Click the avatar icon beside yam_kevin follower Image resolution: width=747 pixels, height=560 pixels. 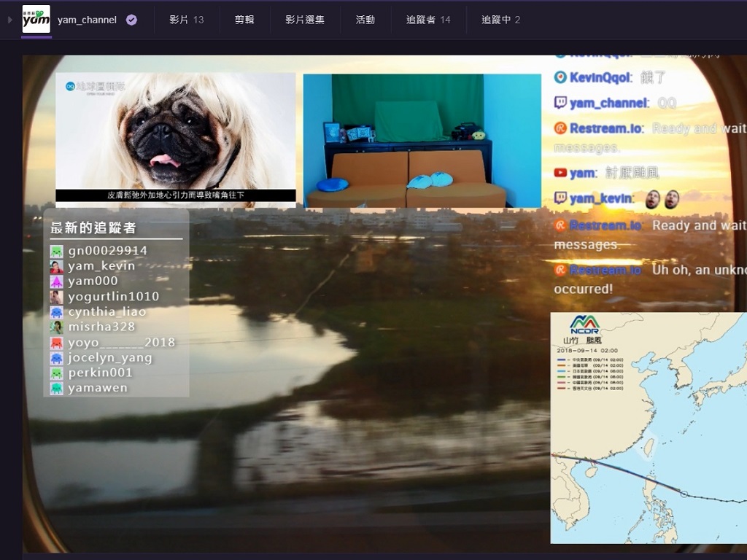56,266
